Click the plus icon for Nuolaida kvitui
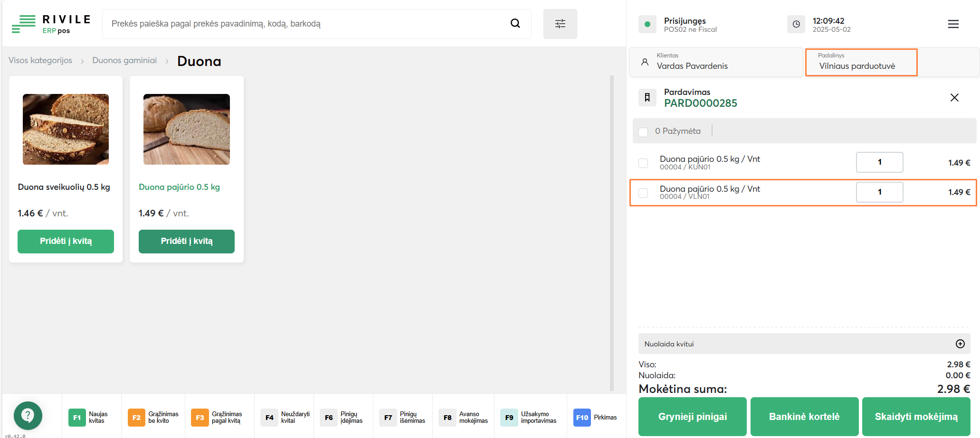The height and width of the screenshot is (438, 980). coord(960,344)
